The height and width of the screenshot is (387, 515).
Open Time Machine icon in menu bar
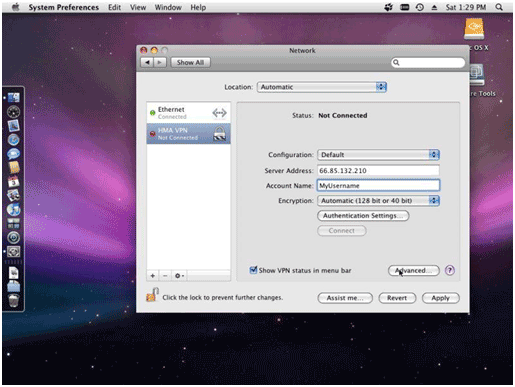click(419, 7)
